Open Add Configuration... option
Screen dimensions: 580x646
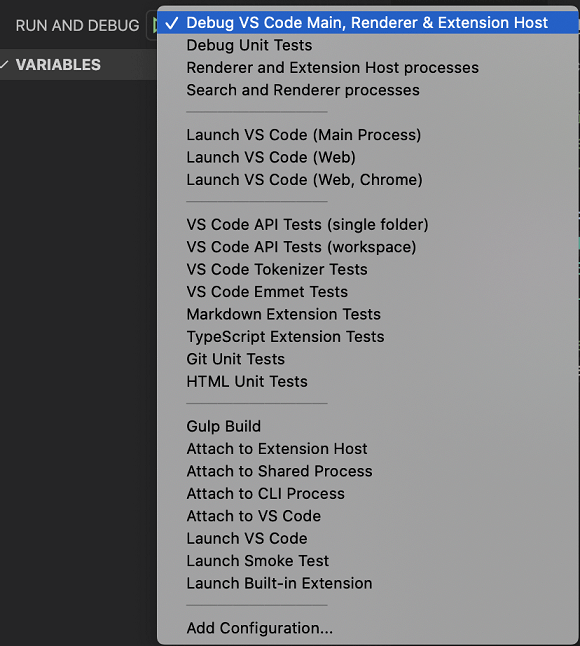(368, 628)
